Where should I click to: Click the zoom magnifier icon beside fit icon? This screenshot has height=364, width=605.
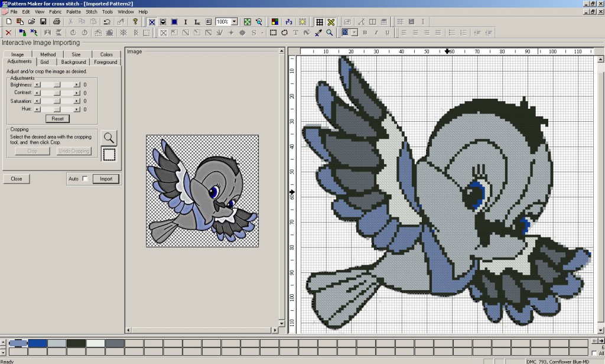click(259, 22)
